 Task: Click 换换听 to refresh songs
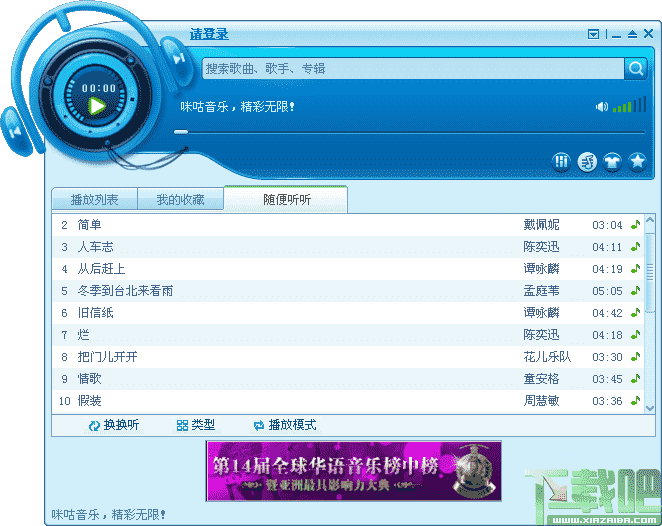[113, 425]
